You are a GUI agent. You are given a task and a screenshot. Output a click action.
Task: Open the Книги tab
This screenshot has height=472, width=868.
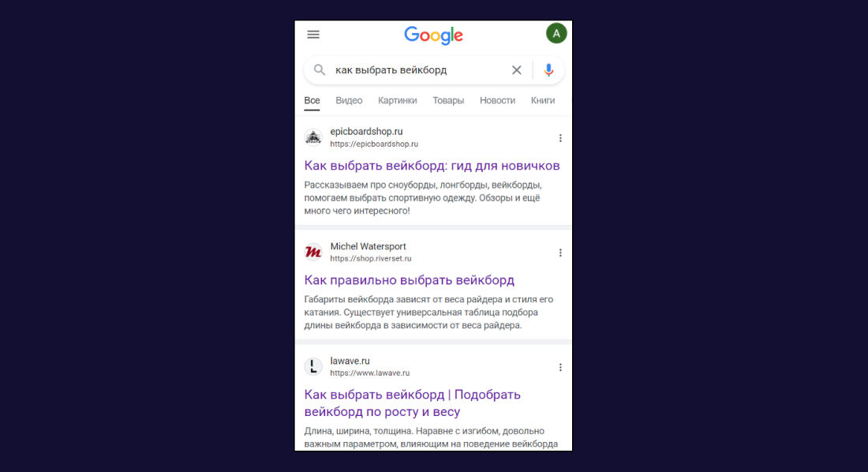click(x=543, y=100)
